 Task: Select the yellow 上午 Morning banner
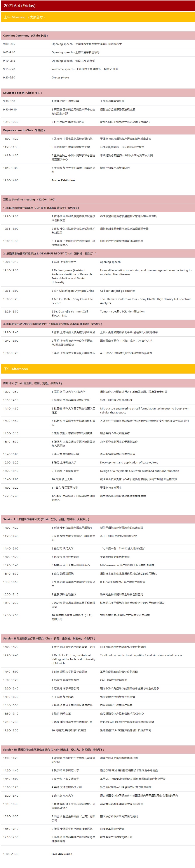[24, 17]
